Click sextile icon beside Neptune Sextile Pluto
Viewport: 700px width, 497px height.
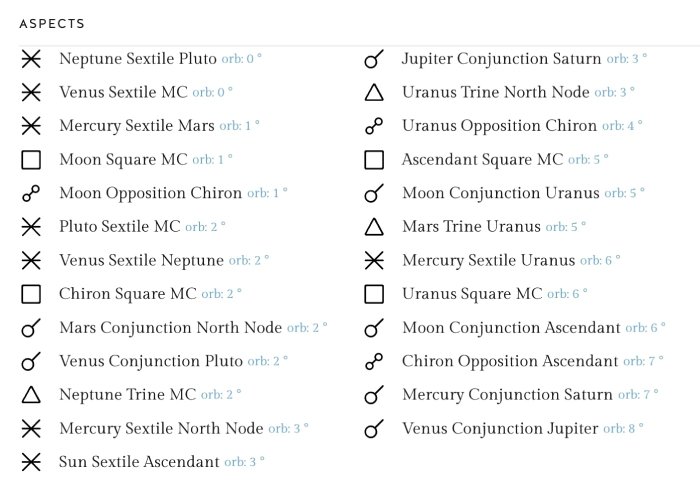click(31, 59)
